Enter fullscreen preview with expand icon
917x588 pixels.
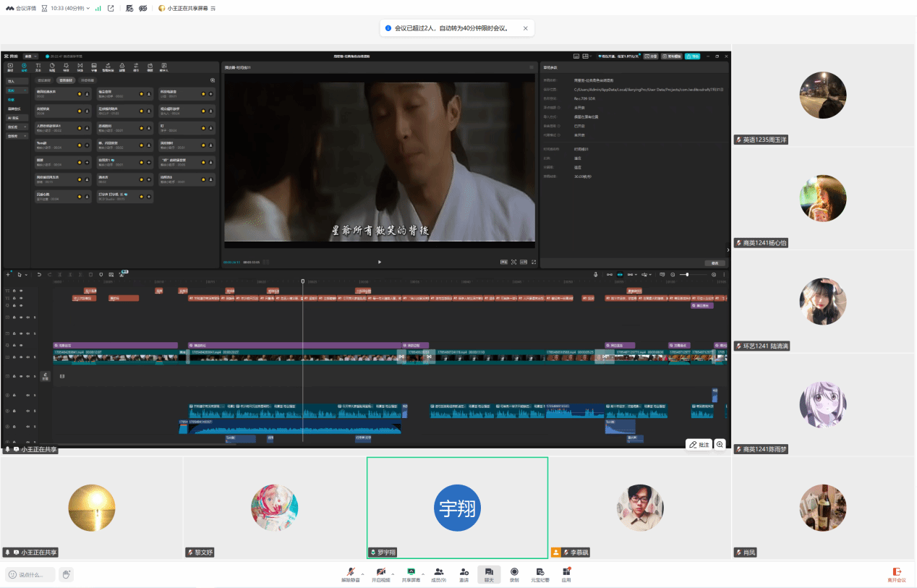click(534, 262)
